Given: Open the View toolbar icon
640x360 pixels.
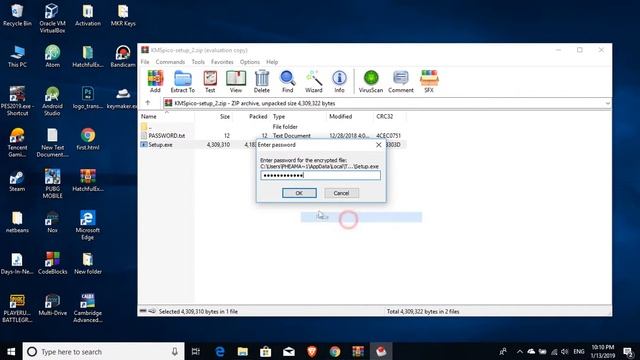Looking at the screenshot, I should [236, 81].
